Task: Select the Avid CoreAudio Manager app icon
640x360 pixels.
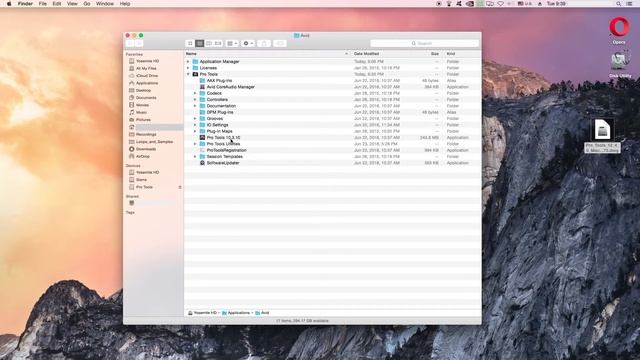Action: pyautogui.click(x=202, y=87)
